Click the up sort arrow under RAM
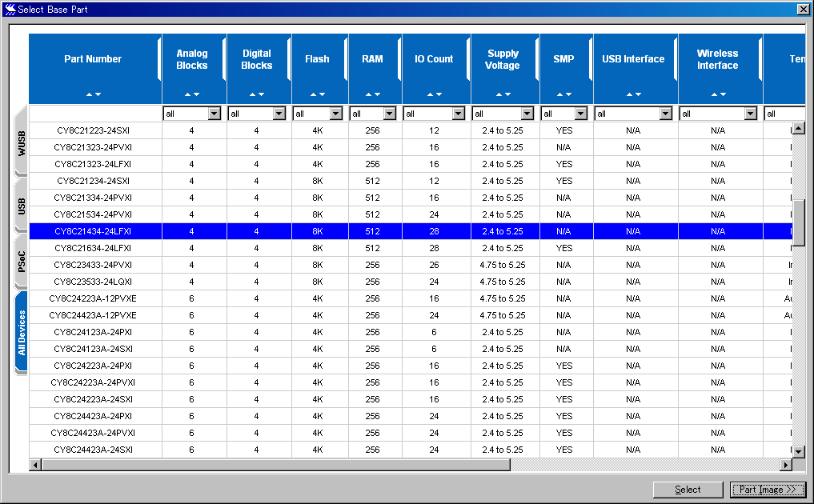Image resolution: width=814 pixels, height=504 pixels. 369,94
